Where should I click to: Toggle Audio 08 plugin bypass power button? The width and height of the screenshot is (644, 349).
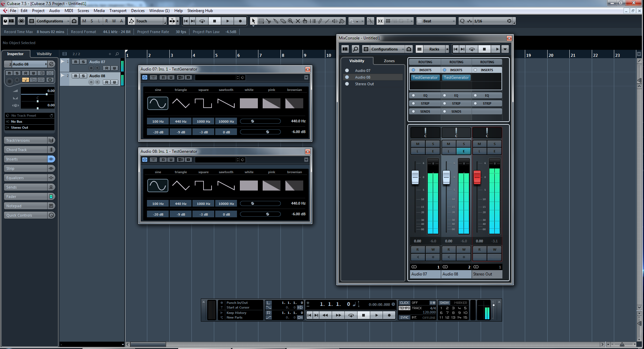click(145, 159)
